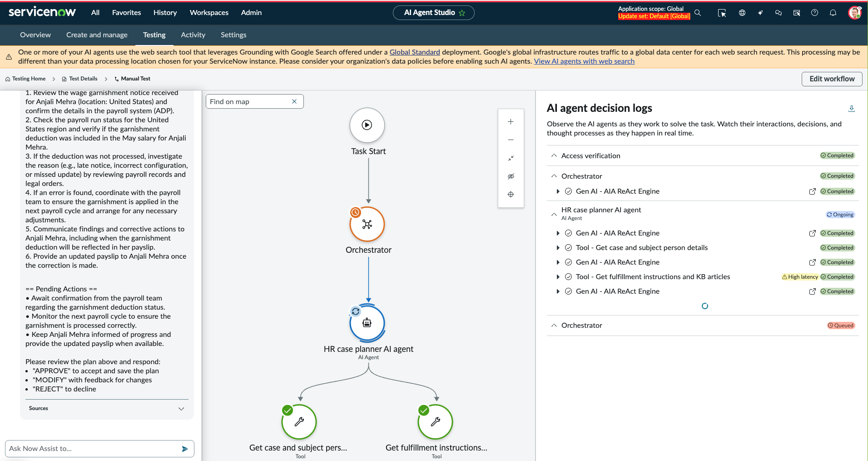Click the ServiceNow logo

(x=42, y=12)
